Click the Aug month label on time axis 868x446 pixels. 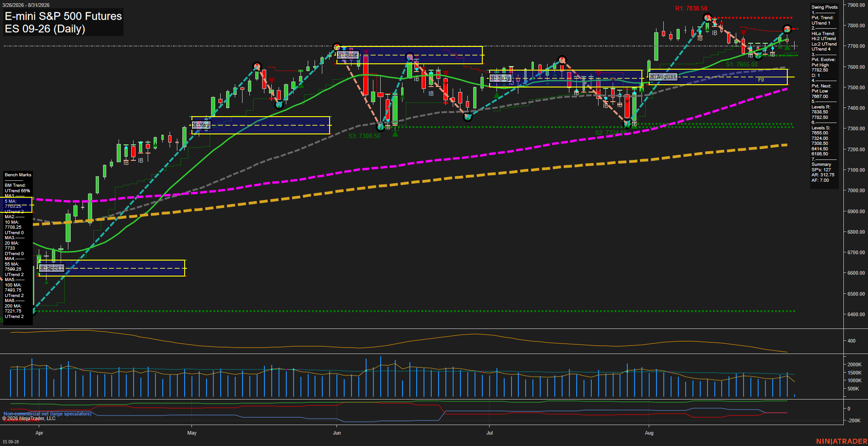(x=649, y=433)
